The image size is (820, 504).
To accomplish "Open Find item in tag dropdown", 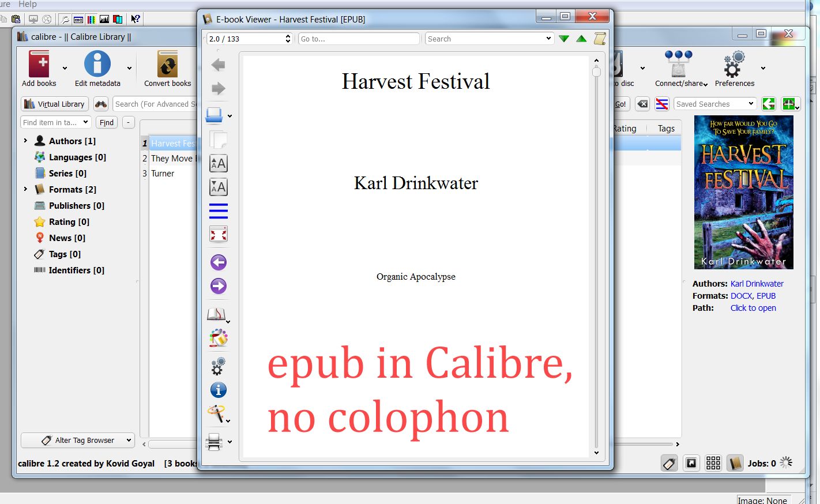I will click(x=85, y=122).
